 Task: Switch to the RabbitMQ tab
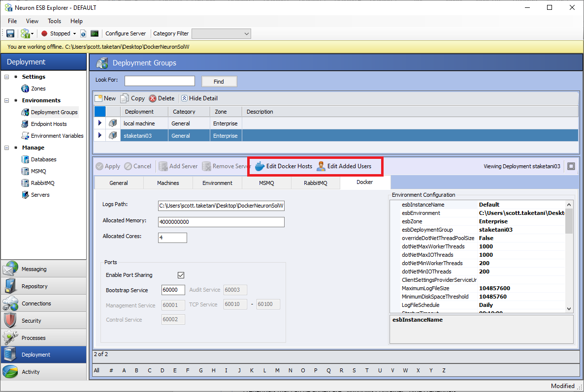(x=316, y=183)
